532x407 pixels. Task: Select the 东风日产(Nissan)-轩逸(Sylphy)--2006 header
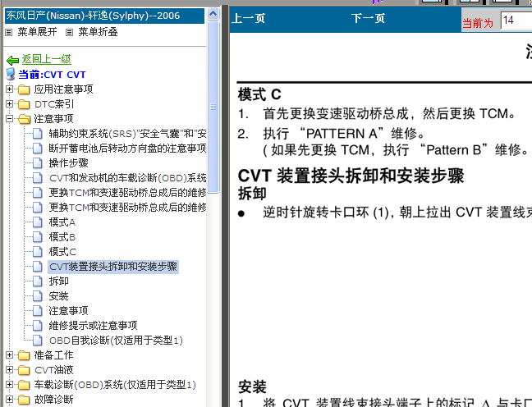coord(104,16)
